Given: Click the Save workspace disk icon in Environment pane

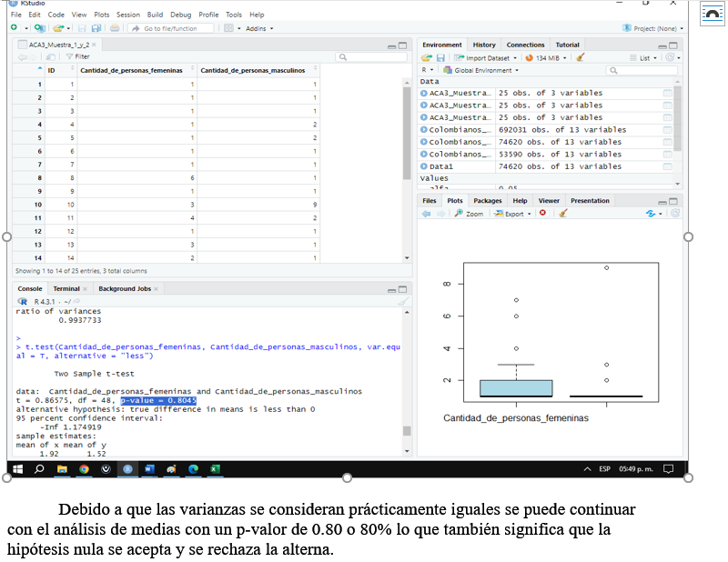Looking at the screenshot, I should tap(440, 58).
